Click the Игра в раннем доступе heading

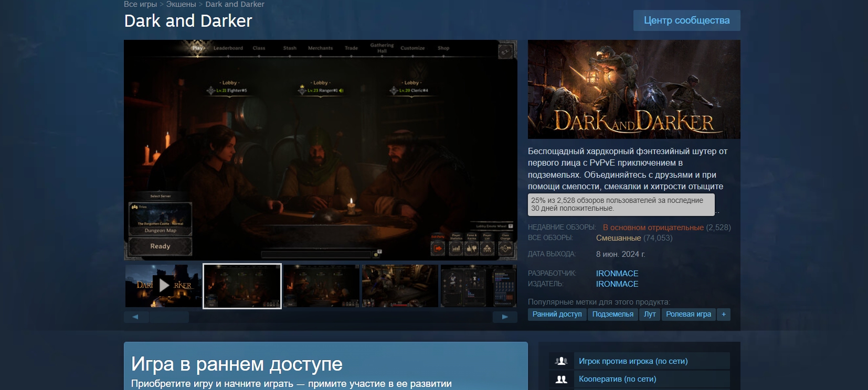tap(237, 364)
